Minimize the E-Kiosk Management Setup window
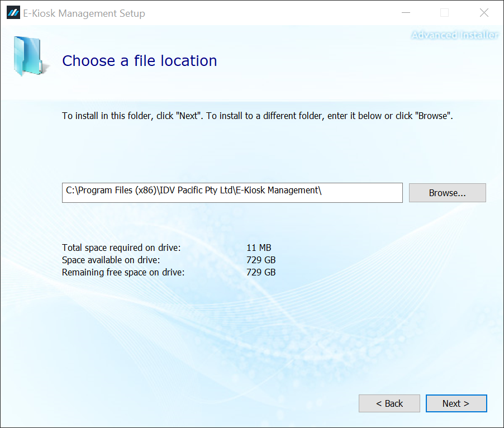Image resolution: width=504 pixels, height=428 pixels. (406, 13)
